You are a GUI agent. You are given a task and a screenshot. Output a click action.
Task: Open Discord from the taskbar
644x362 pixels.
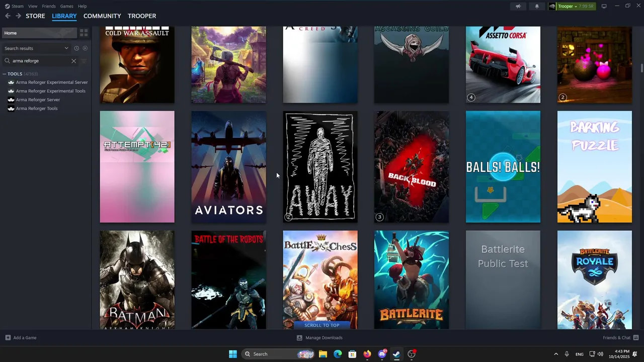pyautogui.click(x=382, y=354)
